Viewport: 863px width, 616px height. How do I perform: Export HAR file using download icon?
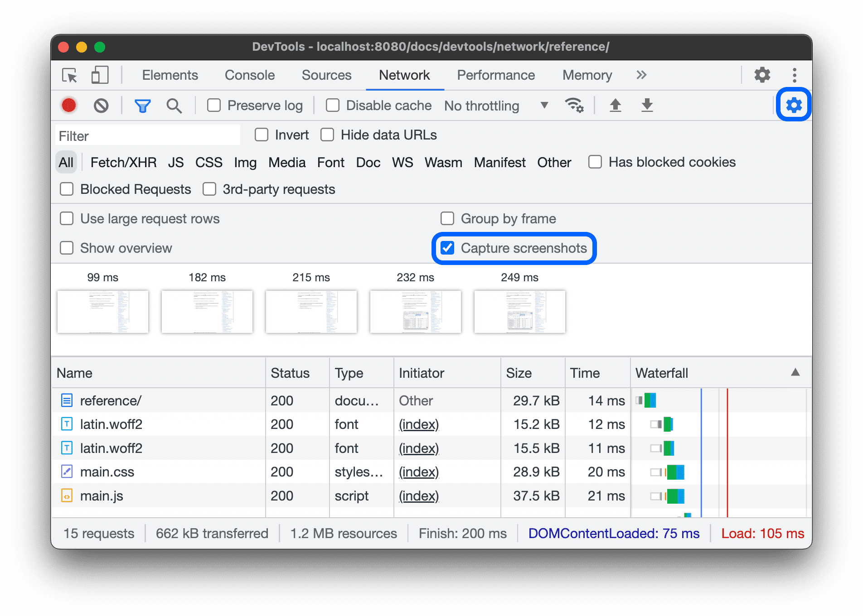[647, 105]
